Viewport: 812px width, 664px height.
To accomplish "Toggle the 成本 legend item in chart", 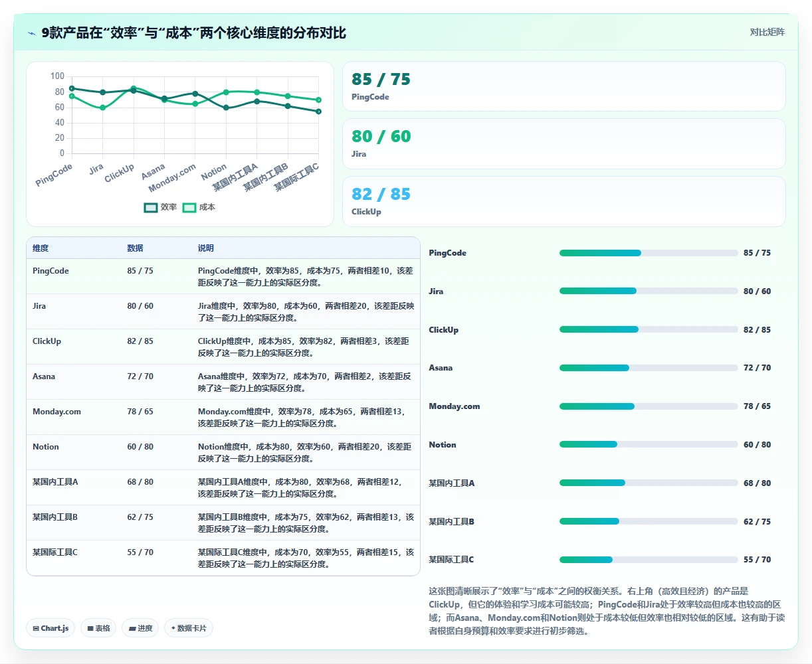I will pos(199,207).
